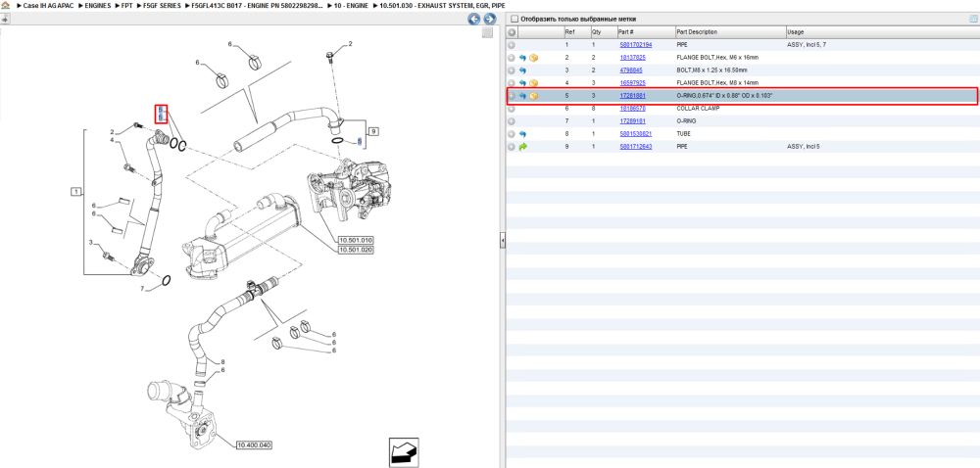The width and height of the screenshot is (980, 468).
Task: Open F5GF SERIES breadcrumb item
Action: point(163,5)
